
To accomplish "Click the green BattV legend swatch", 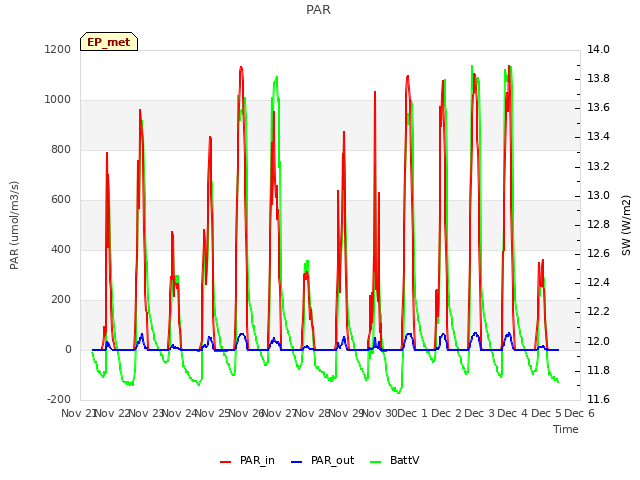I will 376,462.
